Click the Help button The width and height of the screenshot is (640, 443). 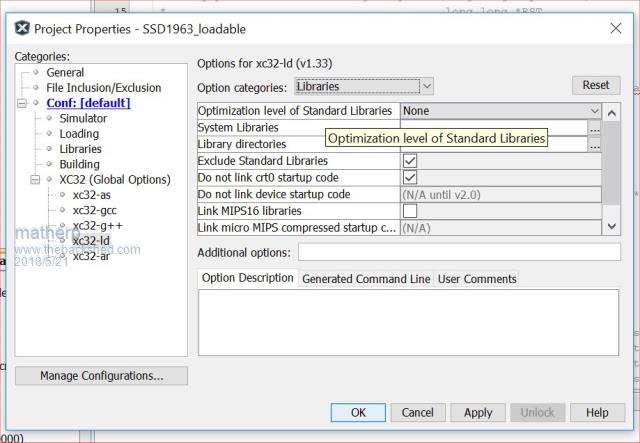tap(597, 412)
